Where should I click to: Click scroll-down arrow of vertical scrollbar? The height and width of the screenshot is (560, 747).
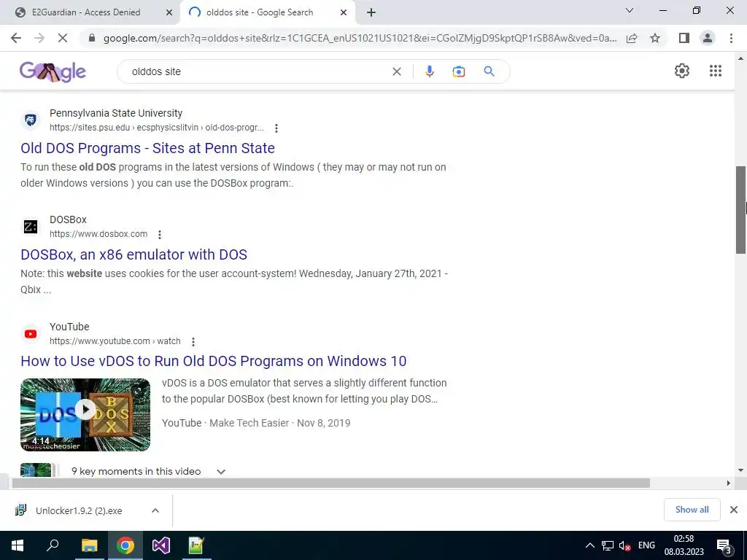(x=740, y=470)
